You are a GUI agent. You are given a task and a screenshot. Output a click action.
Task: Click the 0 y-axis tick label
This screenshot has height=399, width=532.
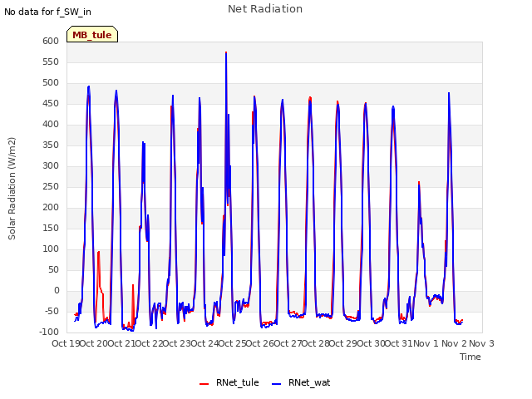(x=57, y=291)
